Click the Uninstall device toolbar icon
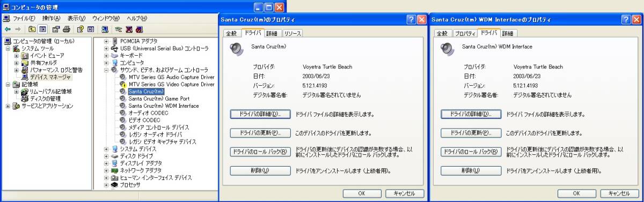This screenshot has height=202, width=644. coord(129,29)
